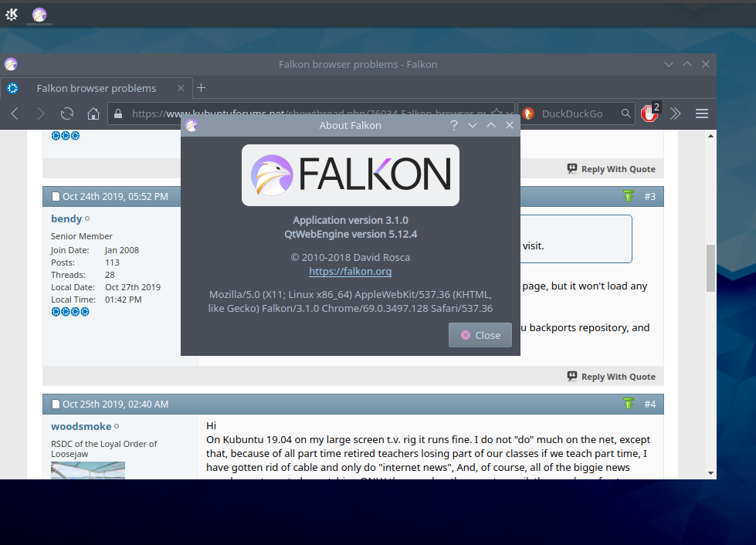Screen dimensions: 756x545
Task: Reload the current page
Action: tap(67, 113)
